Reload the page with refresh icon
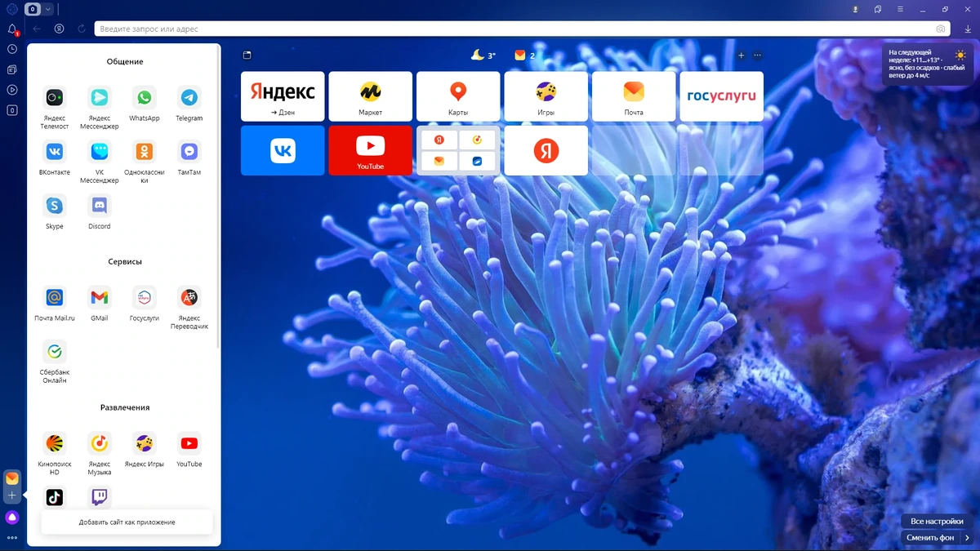 coord(82,29)
